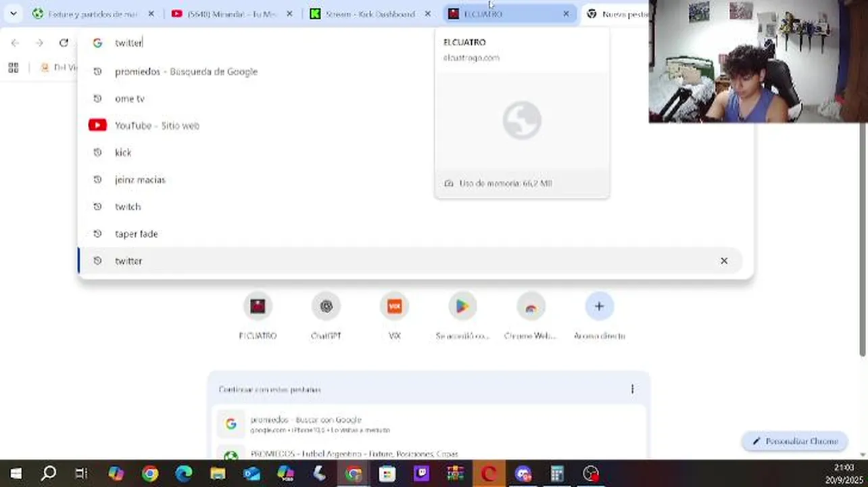
Task: Close the Fixture y partidos tab
Action: tap(151, 14)
